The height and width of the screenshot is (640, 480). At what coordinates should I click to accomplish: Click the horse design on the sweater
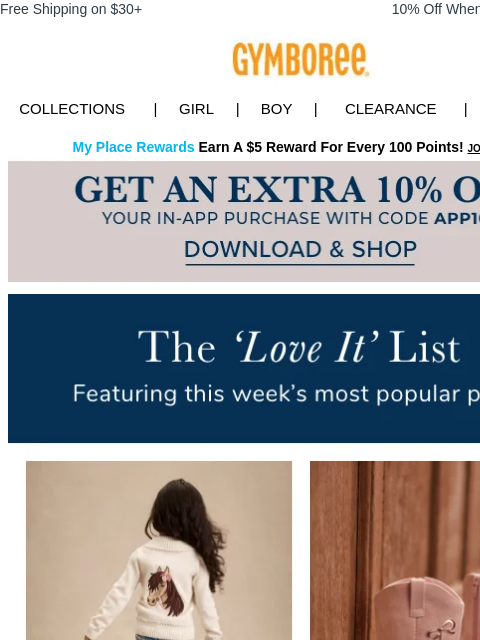click(165, 590)
